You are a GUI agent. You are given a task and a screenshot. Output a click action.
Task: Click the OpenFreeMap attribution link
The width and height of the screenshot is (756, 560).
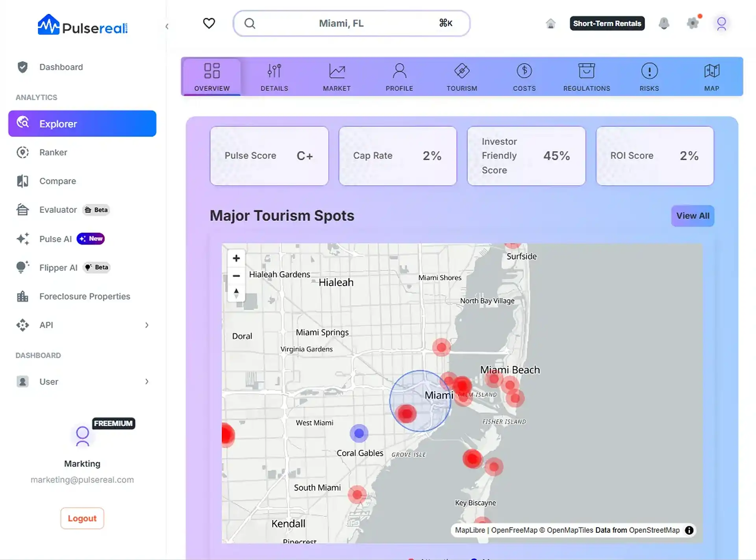pyautogui.click(x=514, y=530)
